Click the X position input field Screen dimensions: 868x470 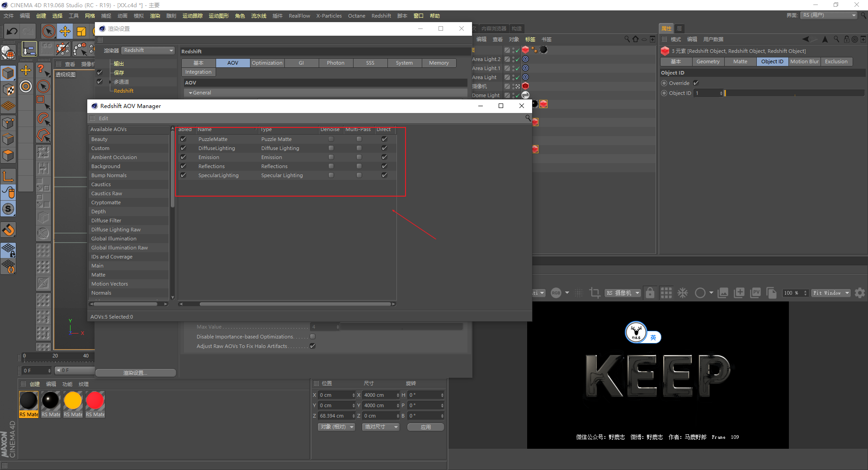337,395
